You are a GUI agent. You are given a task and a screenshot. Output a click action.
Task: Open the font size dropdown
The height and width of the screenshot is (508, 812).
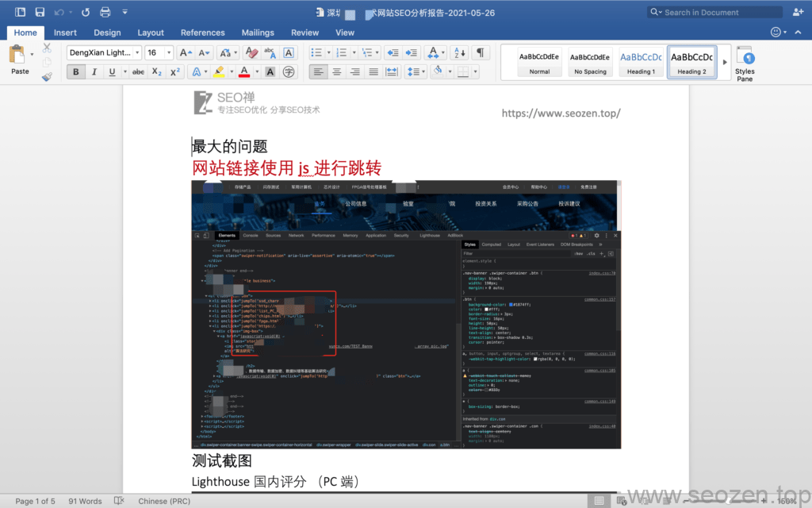pos(168,52)
